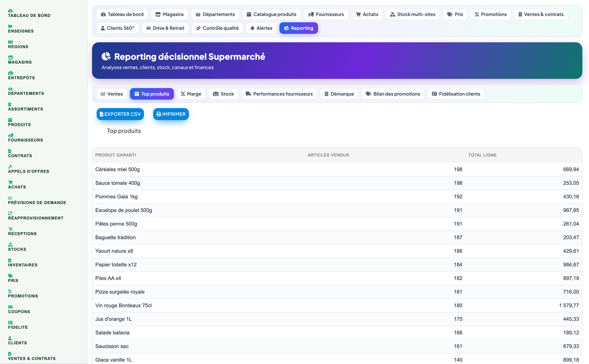This screenshot has width=589, height=364.
Task: Show the Stock report sub-tab
Action: coord(223,94)
